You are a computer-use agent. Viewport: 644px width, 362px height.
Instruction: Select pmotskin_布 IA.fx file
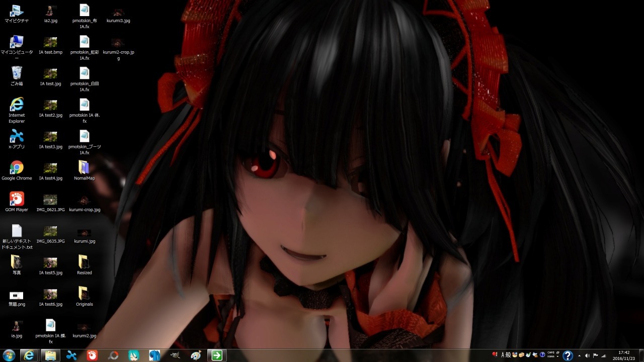coord(85,16)
